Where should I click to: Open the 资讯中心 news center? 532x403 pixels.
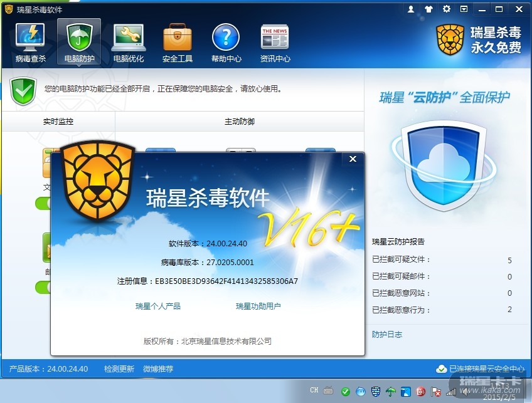coord(275,42)
